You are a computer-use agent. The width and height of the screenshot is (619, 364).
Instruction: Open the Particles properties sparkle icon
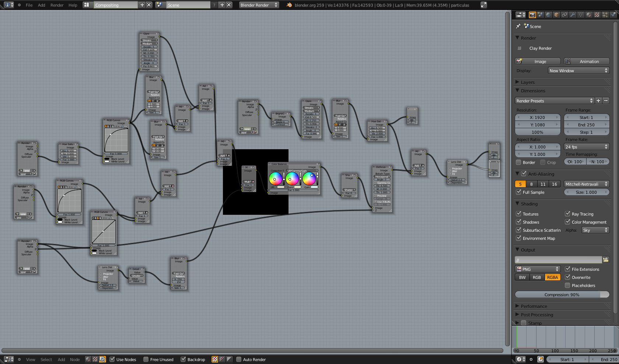click(x=605, y=15)
